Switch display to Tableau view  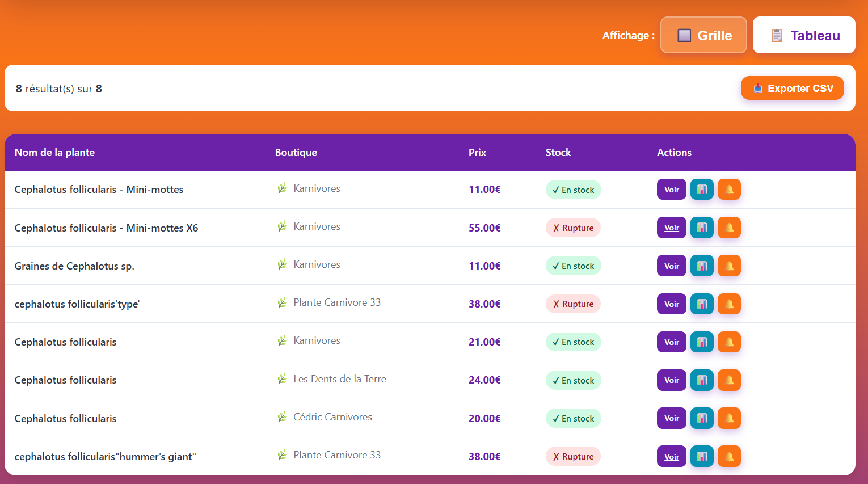pyautogui.click(x=804, y=35)
